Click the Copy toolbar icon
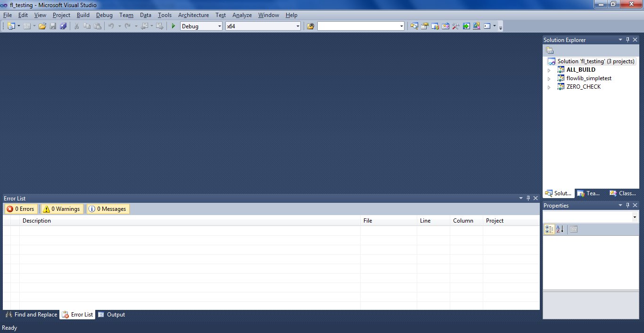Screen dimensions: 644x333 click(86, 26)
